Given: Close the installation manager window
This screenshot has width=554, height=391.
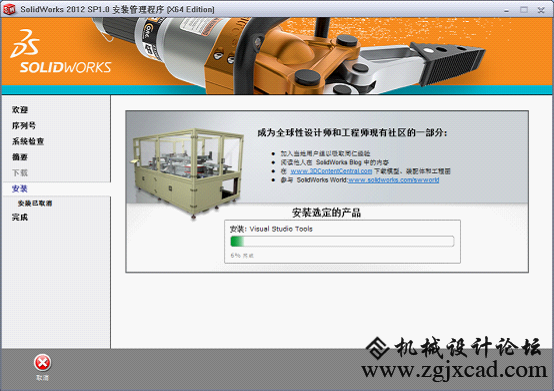Looking at the screenshot, I should click(x=541, y=10).
